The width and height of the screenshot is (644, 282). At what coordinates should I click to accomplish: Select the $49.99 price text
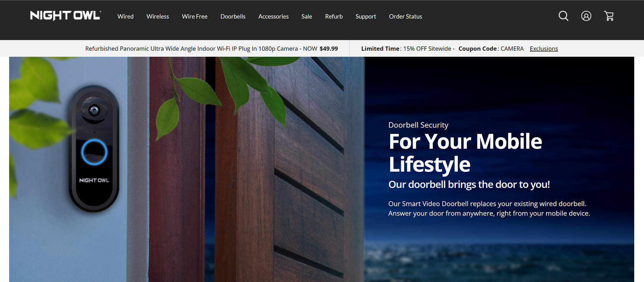coord(329,49)
